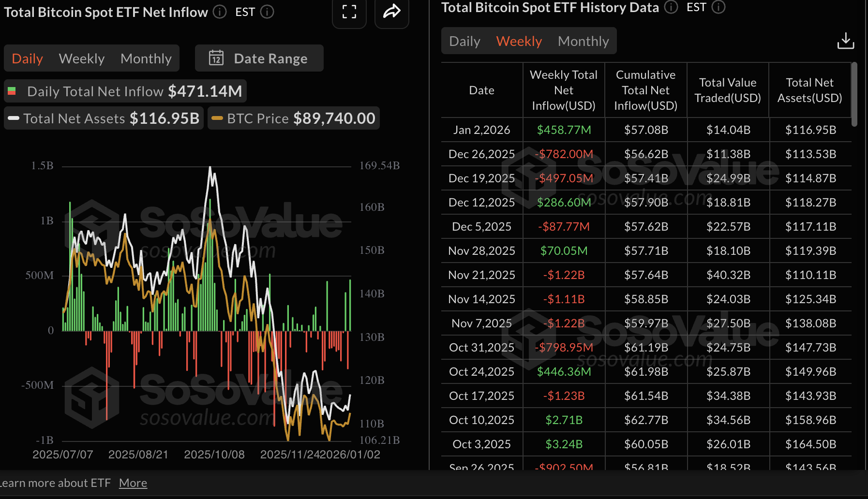Image resolution: width=868 pixels, height=499 pixels.
Task: Open the info tooltip next to Net Inflow title
Action: 219,12
